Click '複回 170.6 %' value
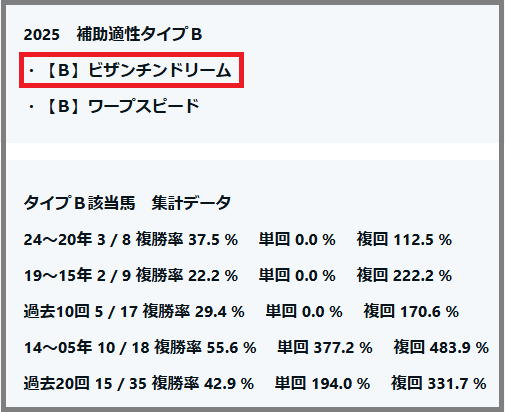The width and height of the screenshot is (505, 412). pos(411,311)
